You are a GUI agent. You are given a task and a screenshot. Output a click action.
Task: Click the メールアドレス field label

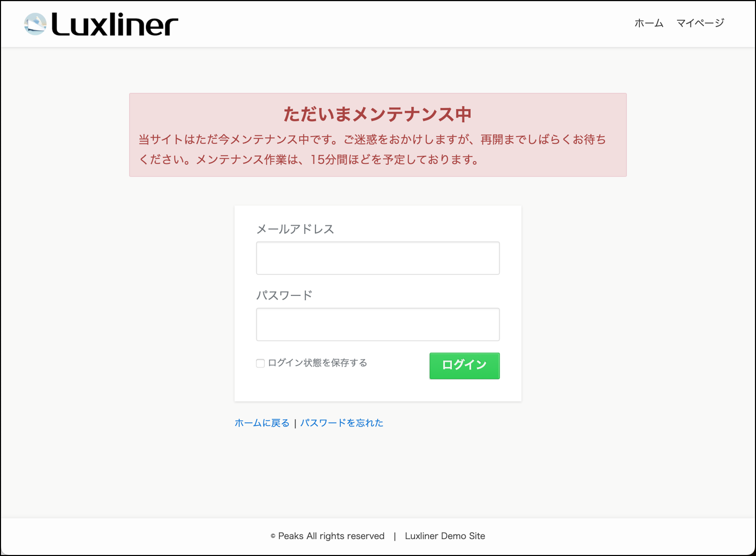tap(295, 229)
